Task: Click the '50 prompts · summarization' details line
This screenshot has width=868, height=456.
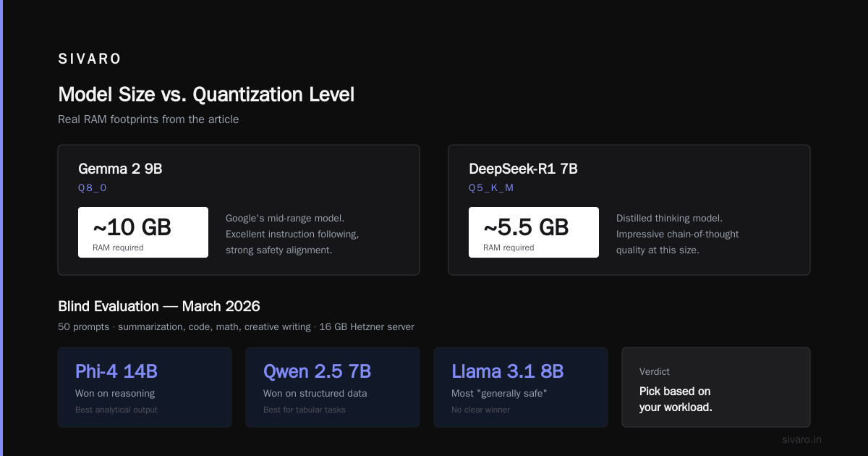Action: coord(236,327)
